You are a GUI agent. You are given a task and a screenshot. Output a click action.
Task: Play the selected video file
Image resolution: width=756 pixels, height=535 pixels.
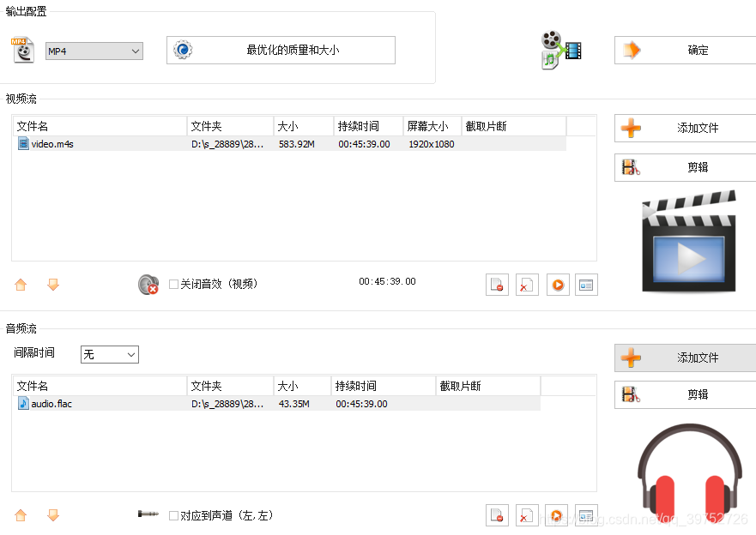pyautogui.click(x=558, y=285)
